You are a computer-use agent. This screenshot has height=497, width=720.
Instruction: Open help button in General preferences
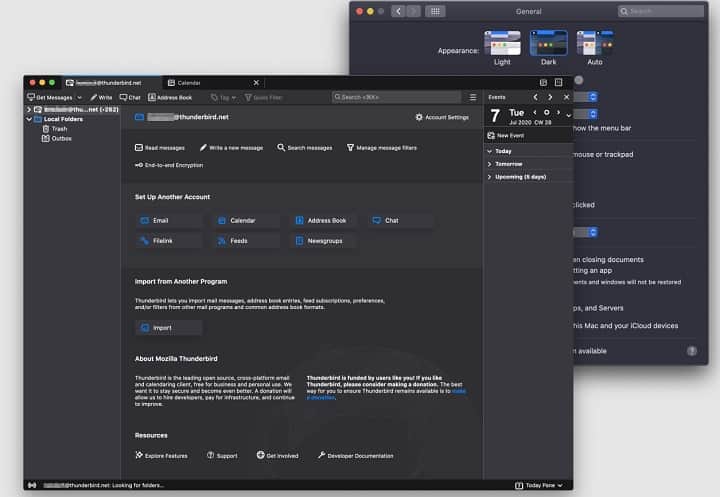(x=692, y=351)
